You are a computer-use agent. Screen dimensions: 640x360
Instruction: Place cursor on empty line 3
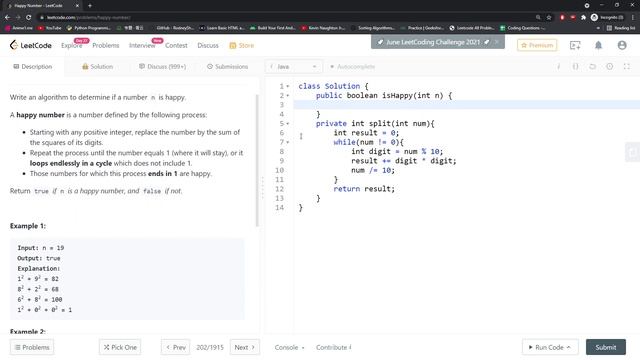pyautogui.click(x=466, y=105)
